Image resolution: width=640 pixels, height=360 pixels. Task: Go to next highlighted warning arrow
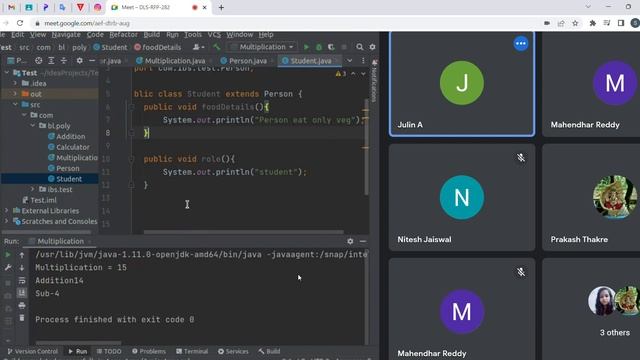(363, 74)
